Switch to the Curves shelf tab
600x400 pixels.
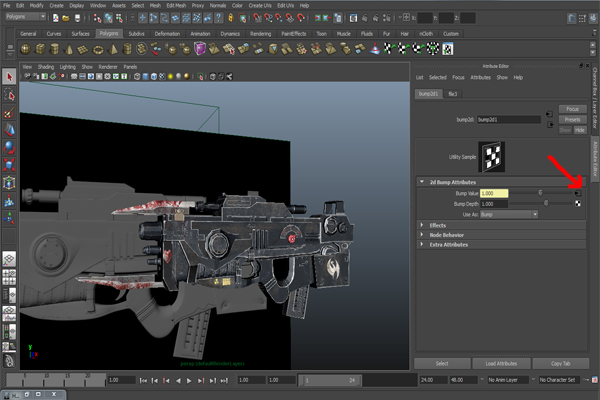[54, 34]
